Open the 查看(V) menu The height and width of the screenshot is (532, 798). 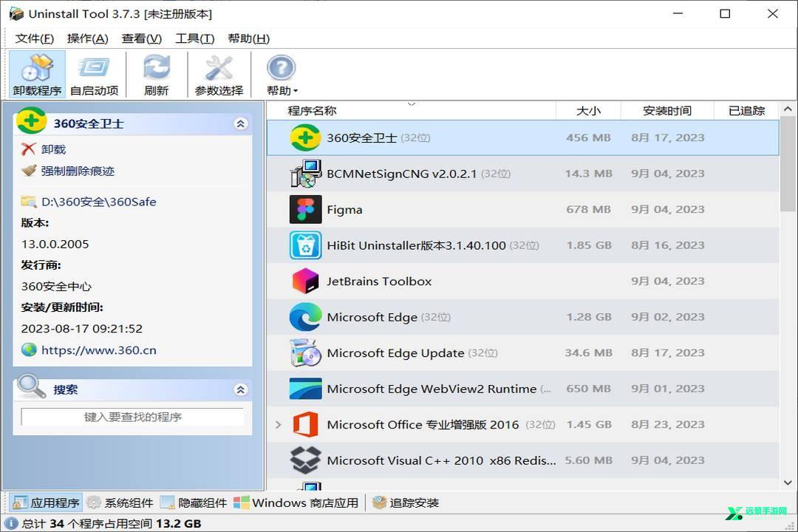tap(141, 38)
